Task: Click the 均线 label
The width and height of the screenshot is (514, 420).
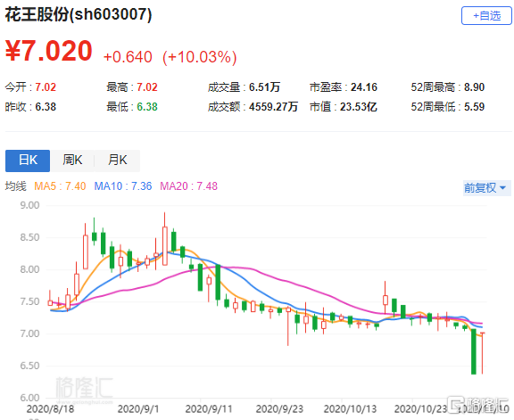Action: pyautogui.click(x=15, y=186)
